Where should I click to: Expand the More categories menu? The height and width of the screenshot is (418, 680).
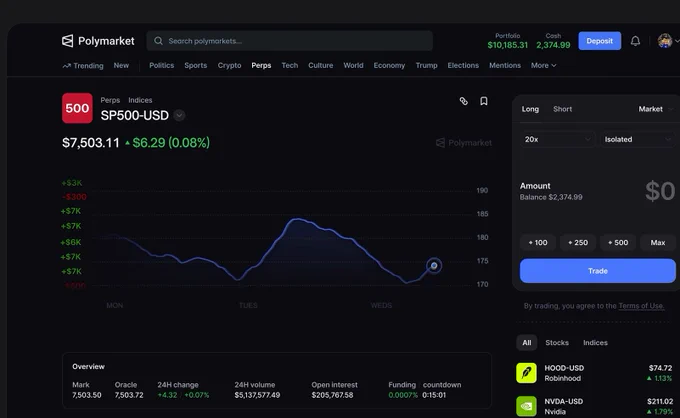pyautogui.click(x=543, y=65)
